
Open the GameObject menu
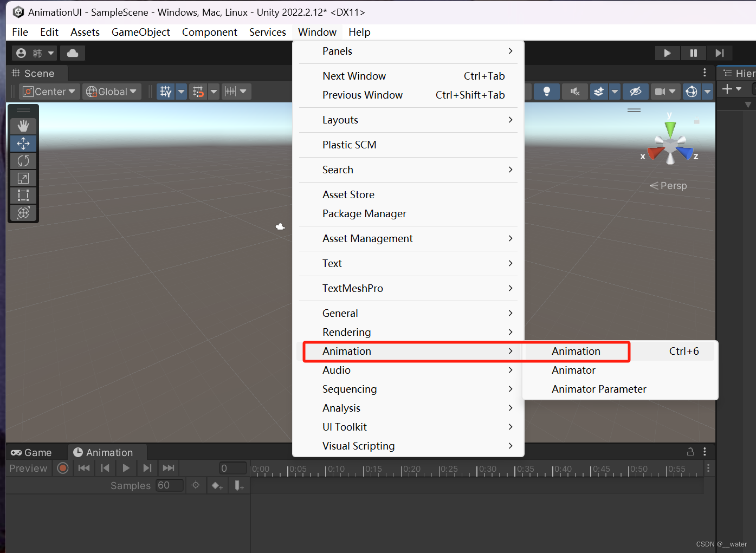[x=141, y=32]
